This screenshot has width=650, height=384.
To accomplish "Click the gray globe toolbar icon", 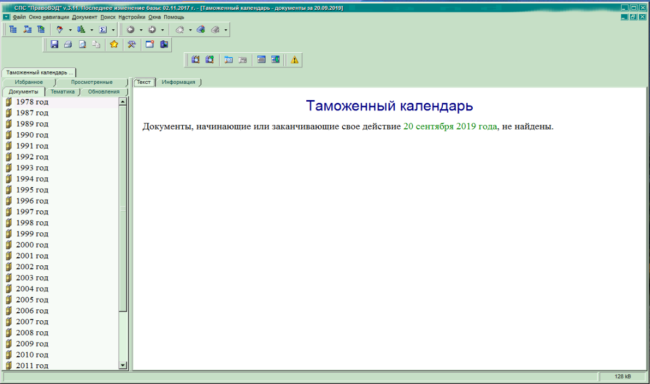I will (215, 29).
